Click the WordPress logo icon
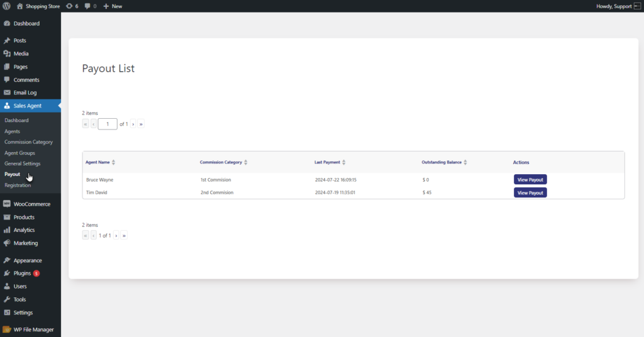644x337 pixels. (x=6, y=6)
